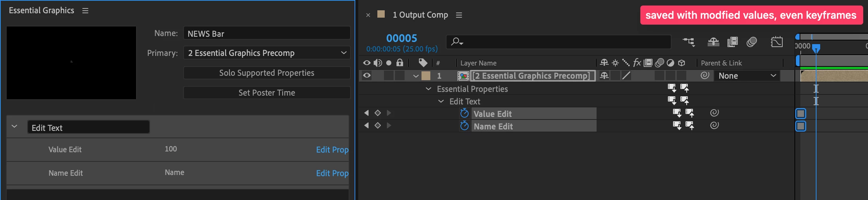The width and height of the screenshot is (868, 200).
Task: Edit the NEWS Bar name field
Action: point(267,33)
